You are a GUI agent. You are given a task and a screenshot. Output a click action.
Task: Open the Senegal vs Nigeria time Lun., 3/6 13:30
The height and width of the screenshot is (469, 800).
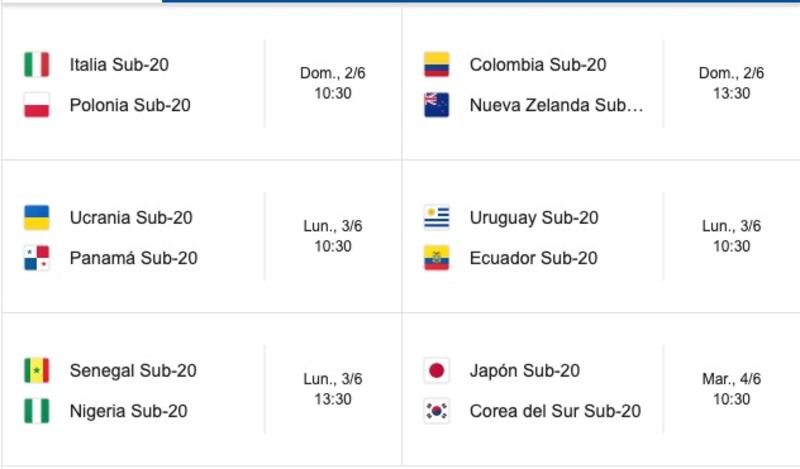tap(333, 389)
